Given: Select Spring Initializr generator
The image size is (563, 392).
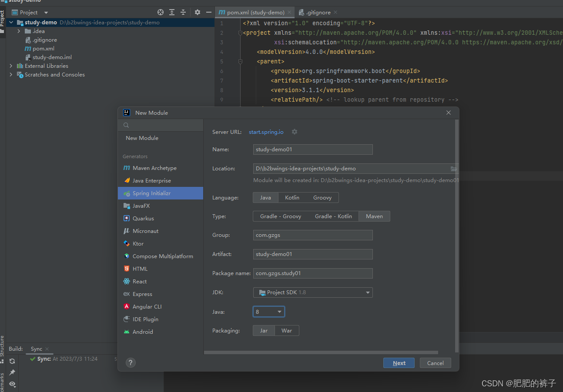Looking at the screenshot, I should pos(160,193).
